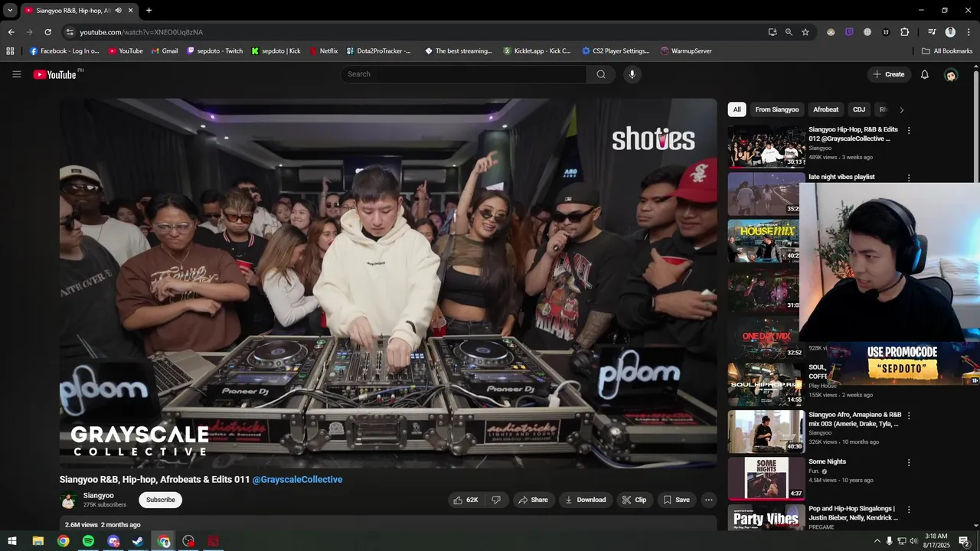Open the sepdoto - Twitch bookmark
The image size is (980, 551).
click(x=214, y=51)
